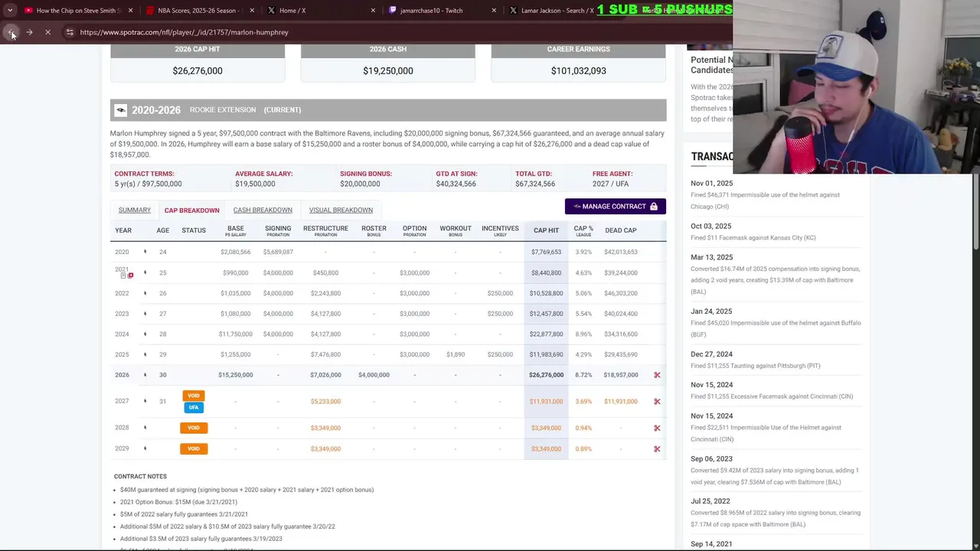Image resolution: width=980 pixels, height=551 pixels.
Task: Open the Cash Breakdown tab
Action: pos(263,210)
